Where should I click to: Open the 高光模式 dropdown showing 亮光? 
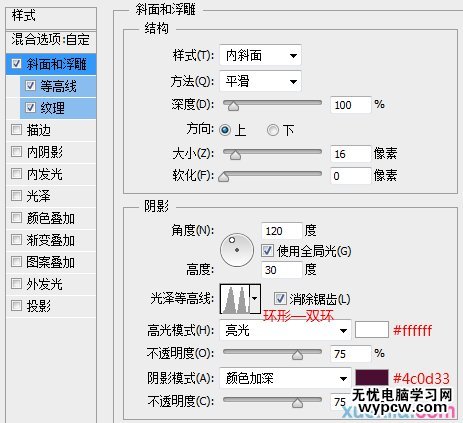(x=285, y=330)
